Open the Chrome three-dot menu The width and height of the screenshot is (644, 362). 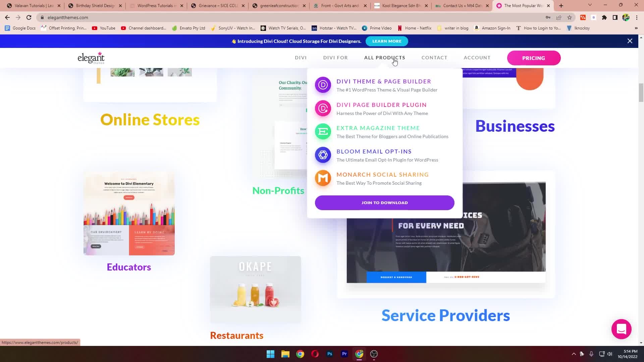tap(637, 17)
